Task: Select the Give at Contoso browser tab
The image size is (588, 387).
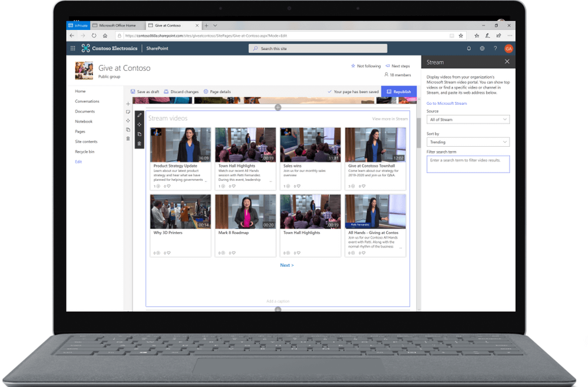Action: pos(168,25)
